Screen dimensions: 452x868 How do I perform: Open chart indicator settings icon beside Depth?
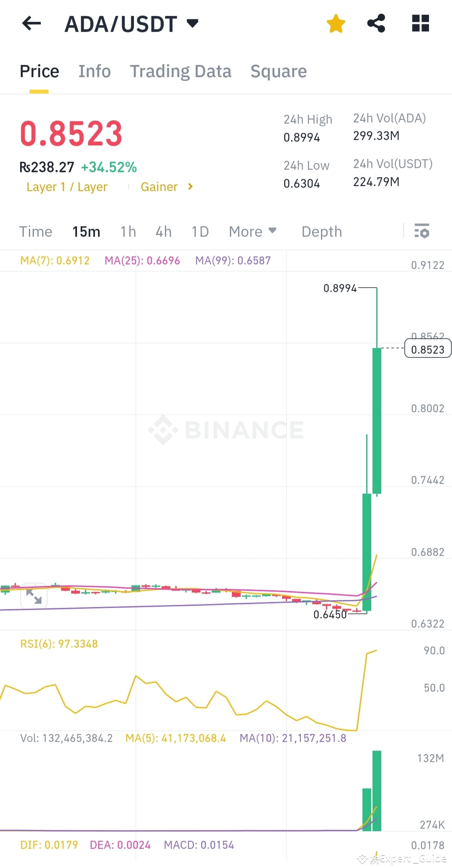tap(422, 231)
